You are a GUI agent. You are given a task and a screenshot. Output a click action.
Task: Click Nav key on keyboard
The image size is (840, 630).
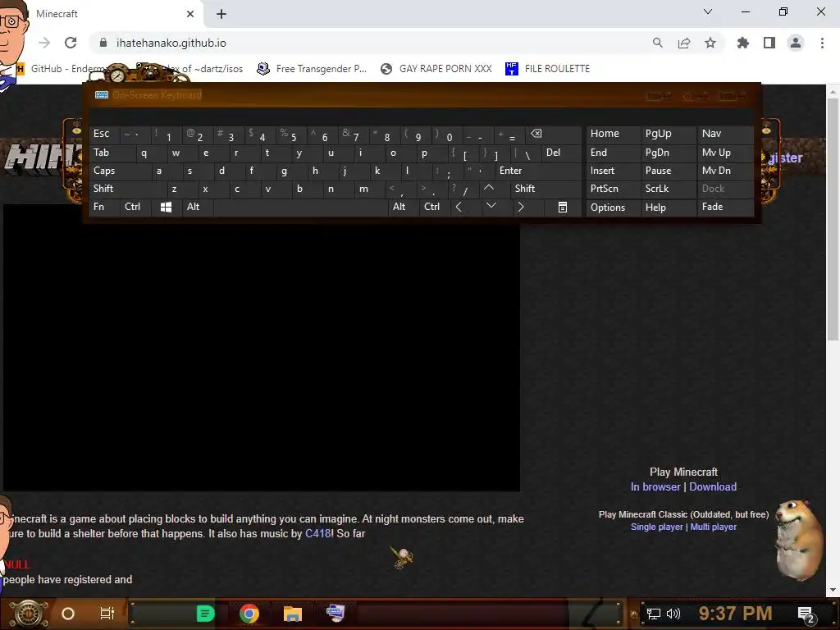click(725, 134)
